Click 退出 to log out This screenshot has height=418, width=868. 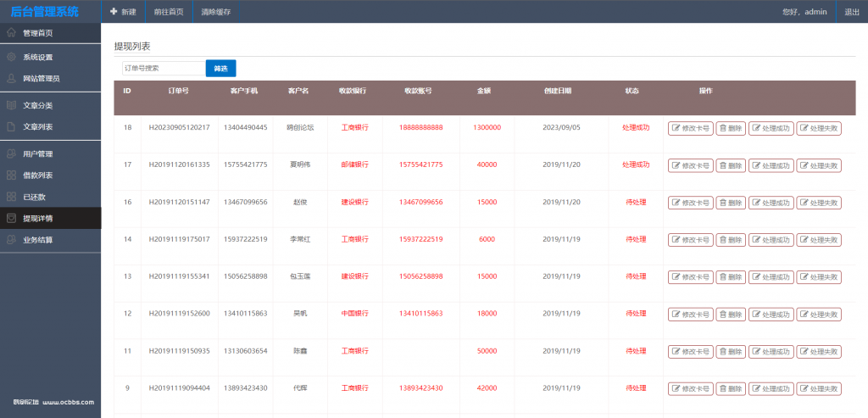(x=852, y=12)
